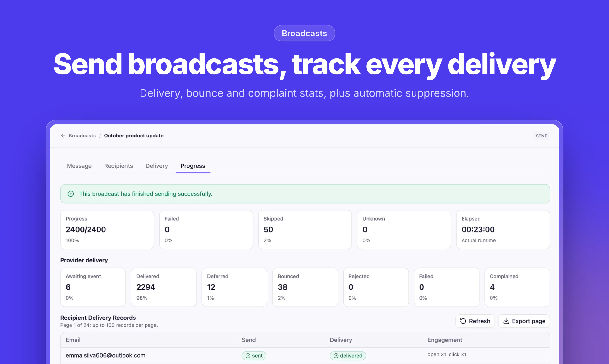
Task: Click the Bounced 38 card
Action: coord(305,287)
